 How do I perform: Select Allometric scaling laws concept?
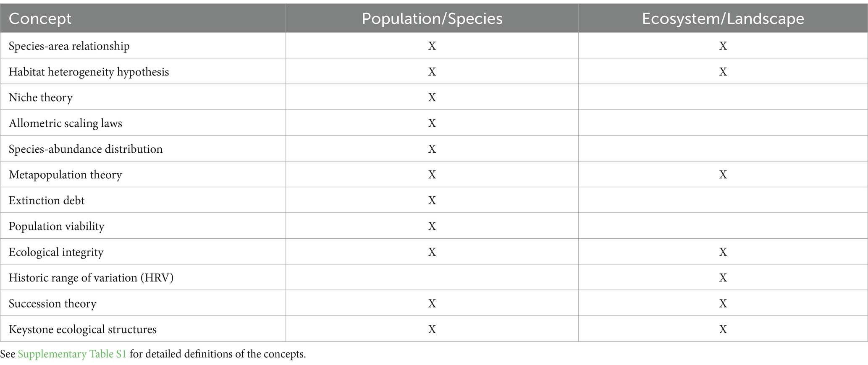(66, 123)
